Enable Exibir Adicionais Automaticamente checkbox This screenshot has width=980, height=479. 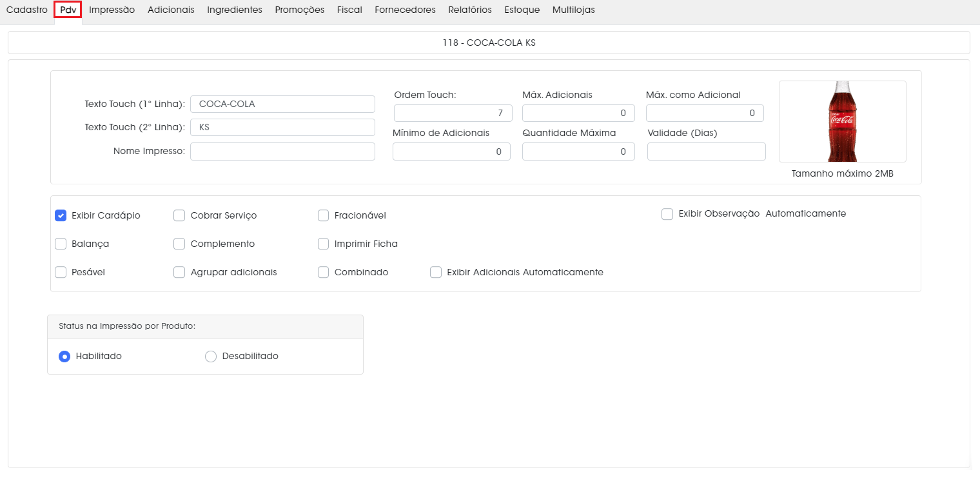click(x=436, y=272)
